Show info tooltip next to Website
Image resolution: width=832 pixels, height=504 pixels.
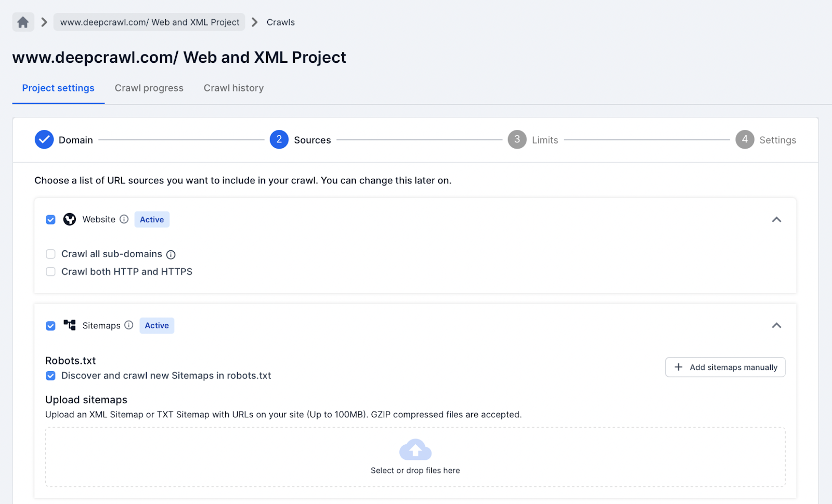point(124,219)
